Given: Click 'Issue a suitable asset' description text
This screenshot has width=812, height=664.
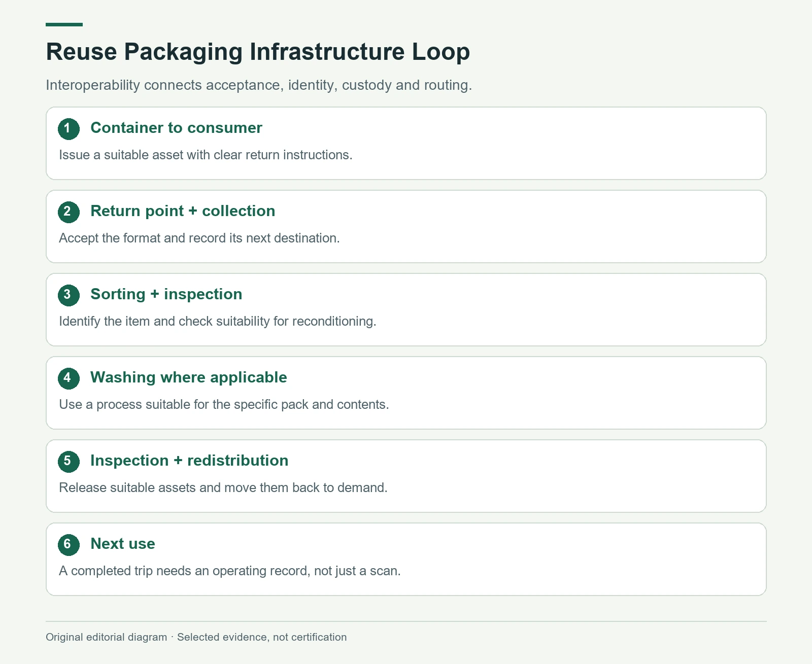Looking at the screenshot, I should (x=206, y=155).
